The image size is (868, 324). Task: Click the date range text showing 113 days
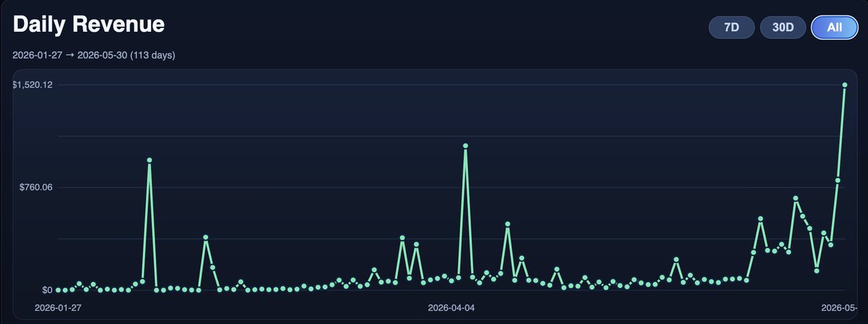click(94, 55)
